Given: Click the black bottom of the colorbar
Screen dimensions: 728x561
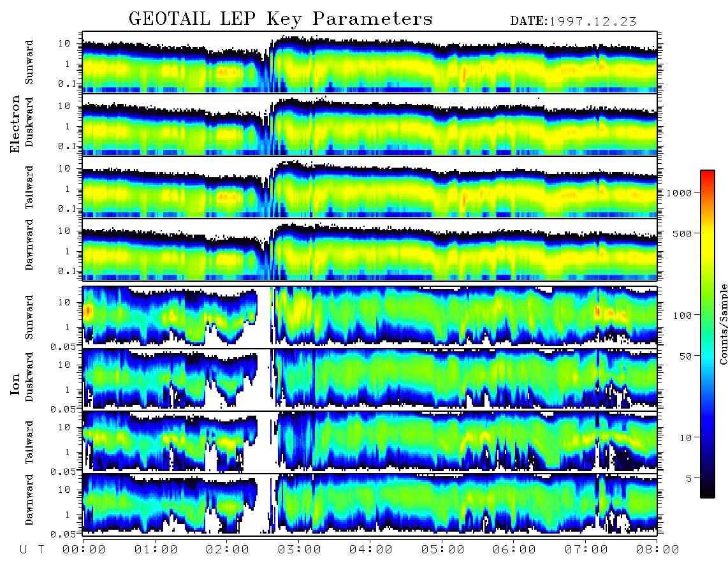Looking at the screenshot, I should (707, 493).
